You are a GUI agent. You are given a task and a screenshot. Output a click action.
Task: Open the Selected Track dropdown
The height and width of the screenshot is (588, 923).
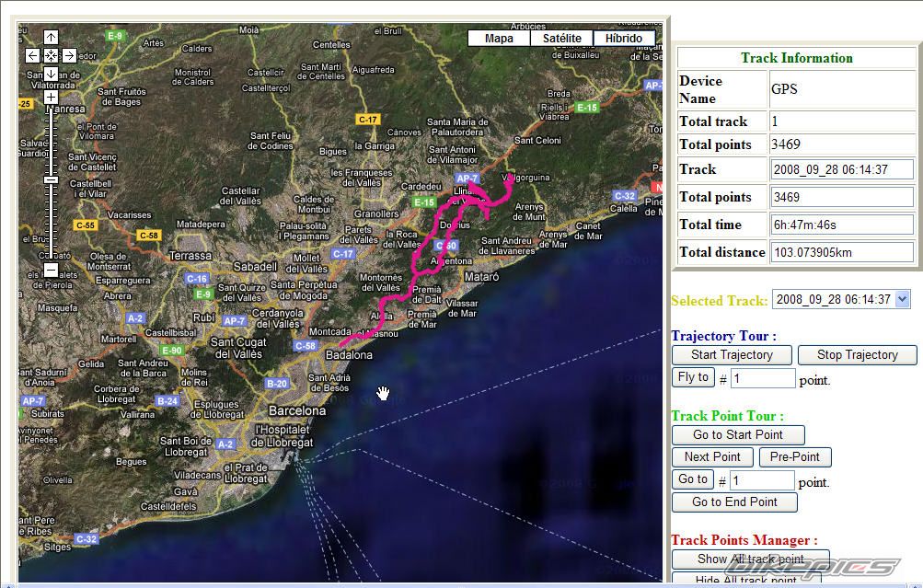pyautogui.click(x=840, y=299)
